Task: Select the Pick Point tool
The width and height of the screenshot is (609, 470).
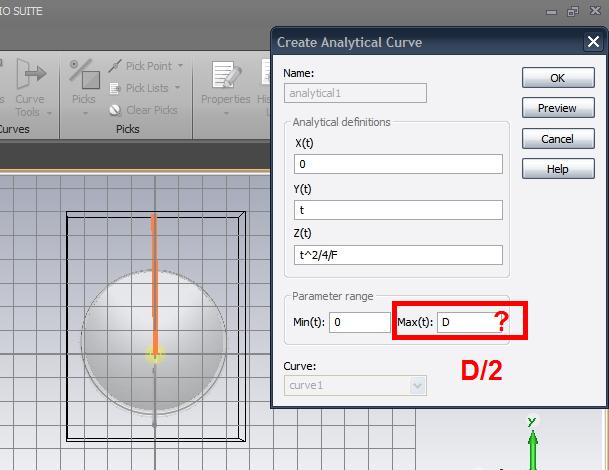Action: coord(140,66)
